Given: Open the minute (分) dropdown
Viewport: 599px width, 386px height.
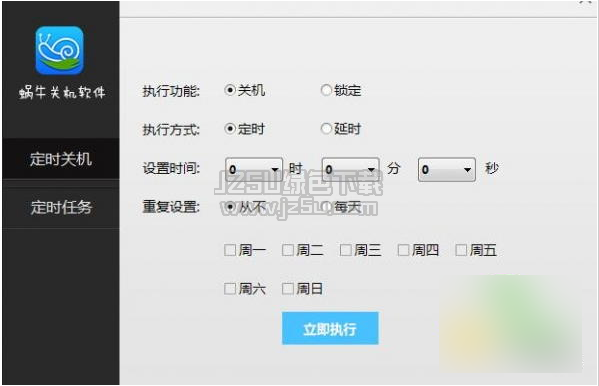Looking at the screenshot, I should point(350,169).
